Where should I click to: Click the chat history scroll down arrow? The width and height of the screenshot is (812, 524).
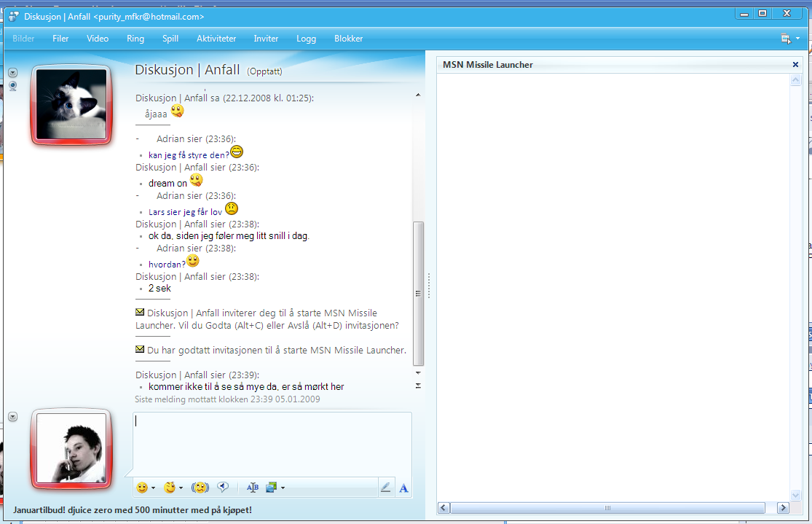click(x=418, y=372)
